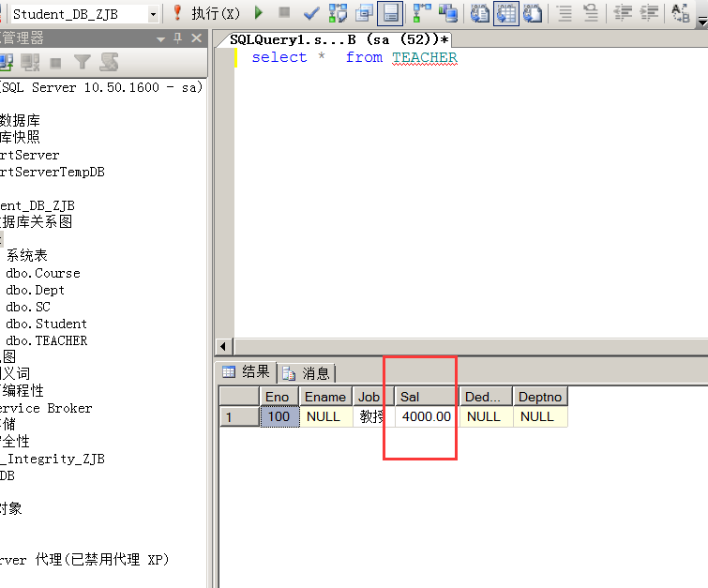Screen dimensions: 708x588
Task: Select the dbo.TEACHER table
Action: [x=46, y=340]
